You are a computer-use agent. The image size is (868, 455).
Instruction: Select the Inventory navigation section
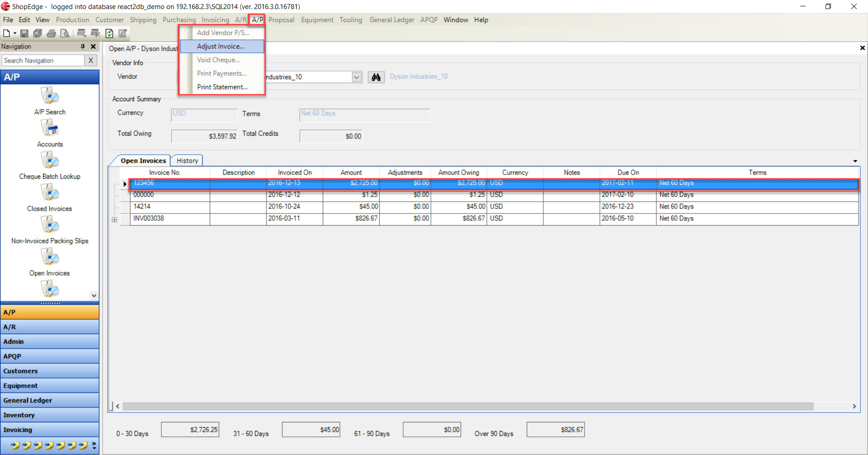(50, 415)
